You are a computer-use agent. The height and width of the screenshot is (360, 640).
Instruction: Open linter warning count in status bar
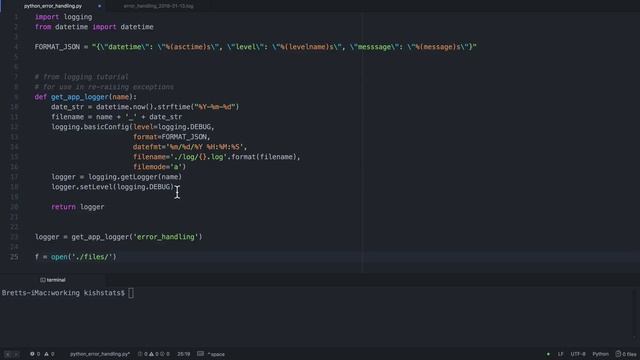tap(49, 354)
